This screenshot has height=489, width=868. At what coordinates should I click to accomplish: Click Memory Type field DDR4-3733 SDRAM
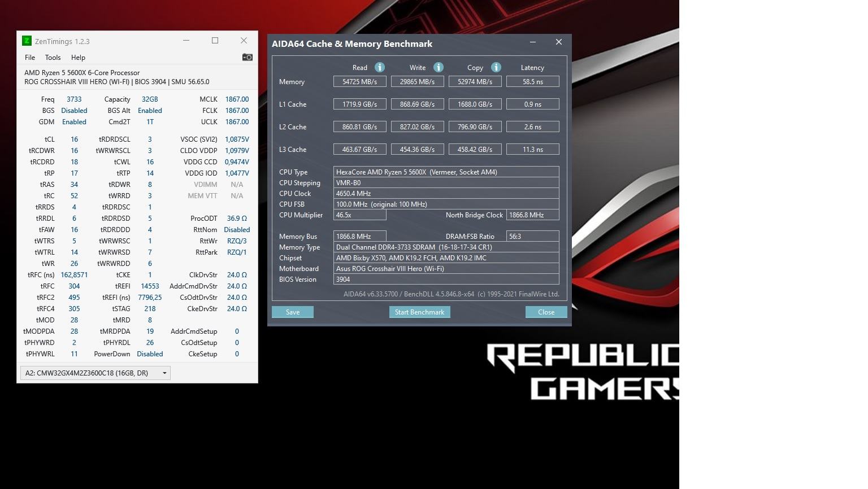(x=446, y=247)
